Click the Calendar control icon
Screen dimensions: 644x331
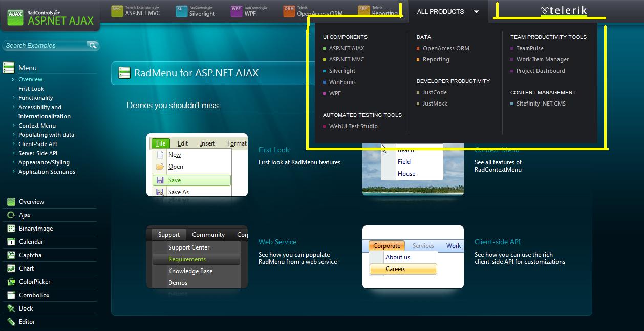(x=11, y=242)
